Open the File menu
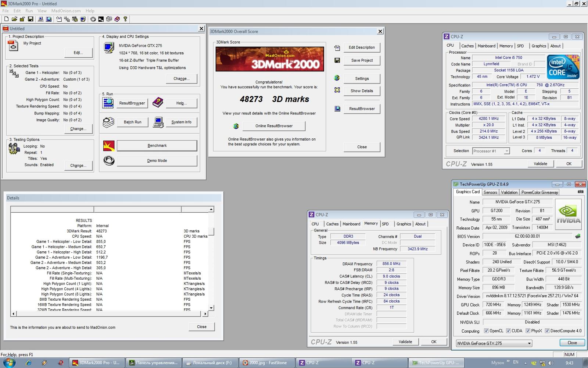Image resolution: width=588 pixels, height=368 pixels. 6,11
